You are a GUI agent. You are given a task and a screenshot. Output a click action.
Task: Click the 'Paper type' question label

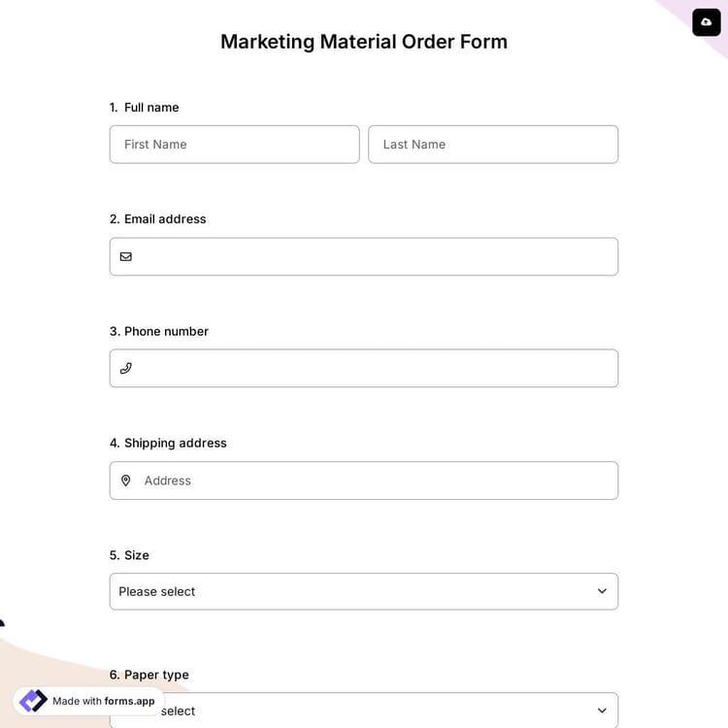(x=156, y=675)
